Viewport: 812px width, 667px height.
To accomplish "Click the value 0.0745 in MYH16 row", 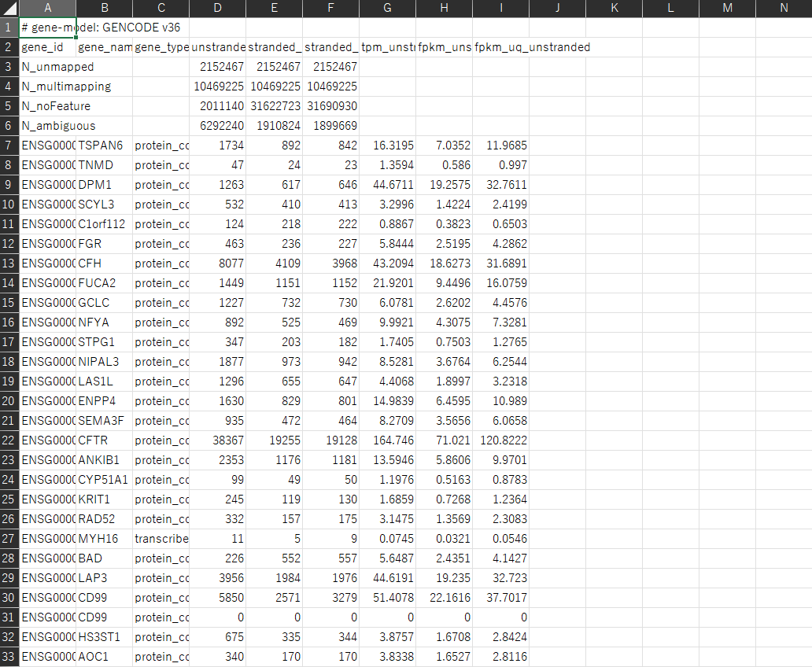I will [387, 539].
